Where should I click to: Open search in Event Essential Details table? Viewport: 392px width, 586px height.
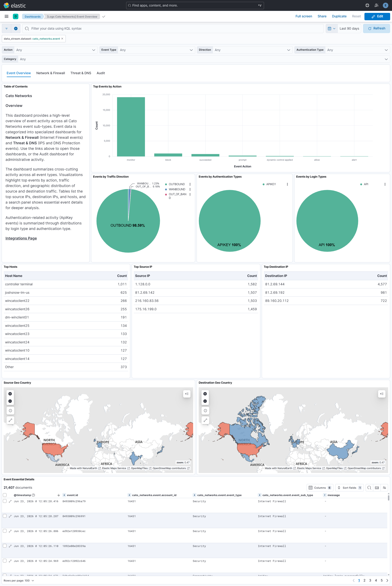click(x=369, y=488)
